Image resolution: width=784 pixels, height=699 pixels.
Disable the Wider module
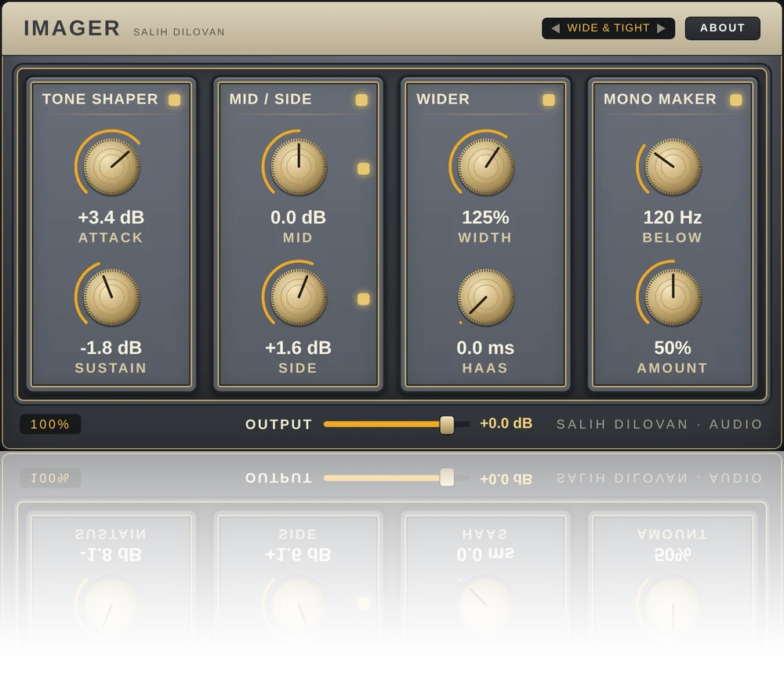coord(549,100)
